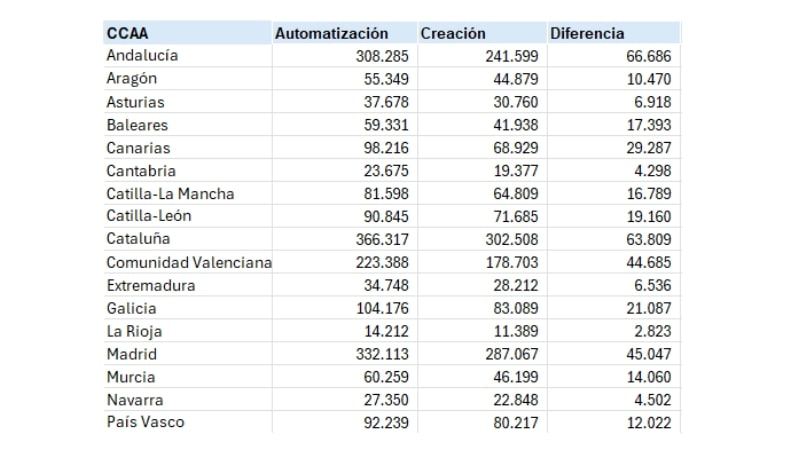Select the Andalucía row label
The width and height of the screenshot is (793, 457).
coord(143,56)
